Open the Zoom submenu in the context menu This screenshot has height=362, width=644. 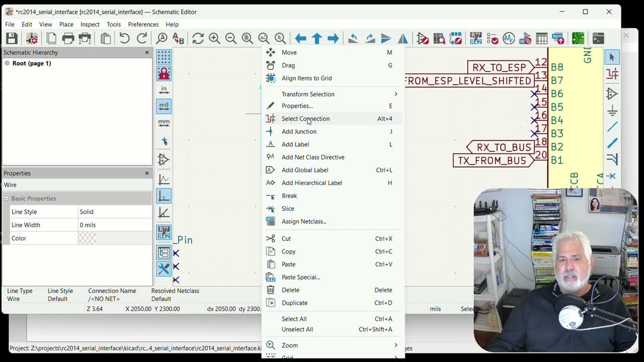289,345
